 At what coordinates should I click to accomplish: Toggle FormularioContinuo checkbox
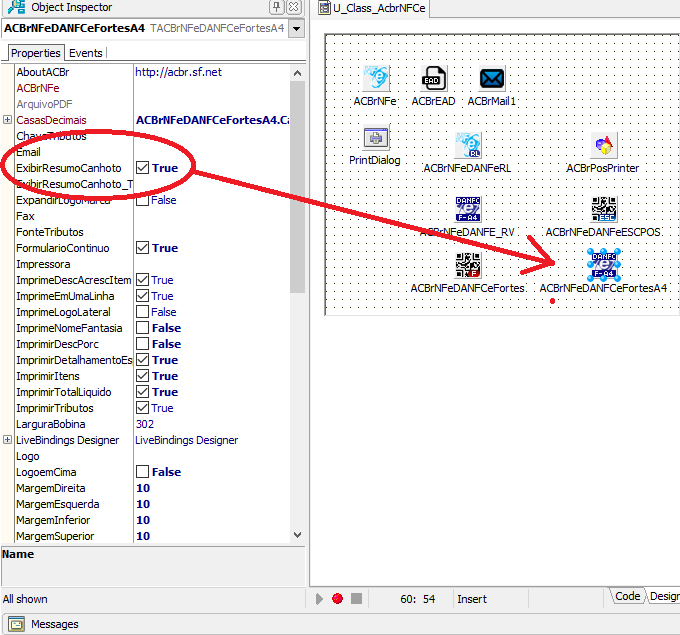[x=142, y=248]
